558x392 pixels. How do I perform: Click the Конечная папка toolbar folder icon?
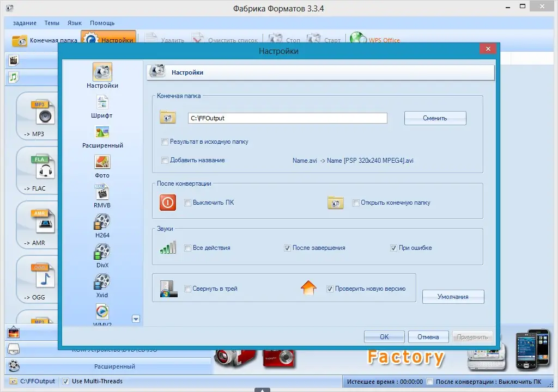(19, 41)
